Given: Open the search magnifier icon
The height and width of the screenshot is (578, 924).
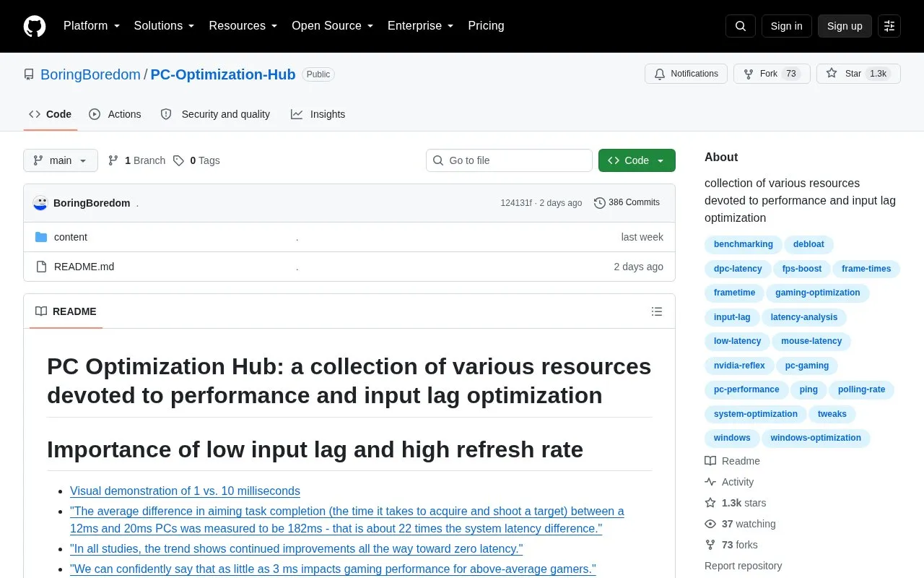Looking at the screenshot, I should tap(741, 26).
